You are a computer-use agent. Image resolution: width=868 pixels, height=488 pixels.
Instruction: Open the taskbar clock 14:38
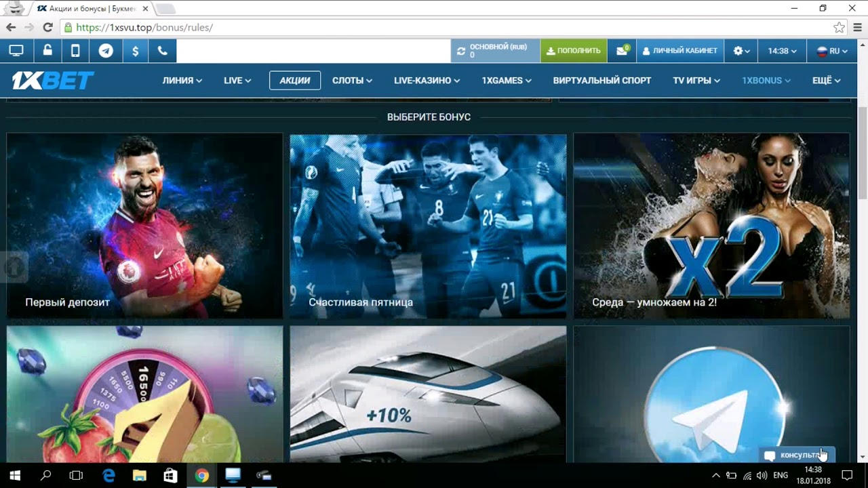tap(813, 476)
